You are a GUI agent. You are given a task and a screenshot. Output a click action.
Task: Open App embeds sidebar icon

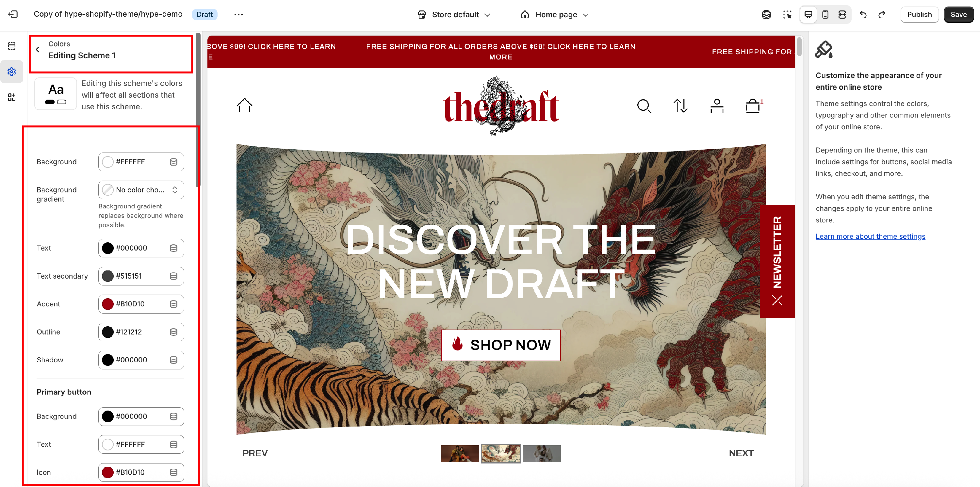[x=12, y=97]
